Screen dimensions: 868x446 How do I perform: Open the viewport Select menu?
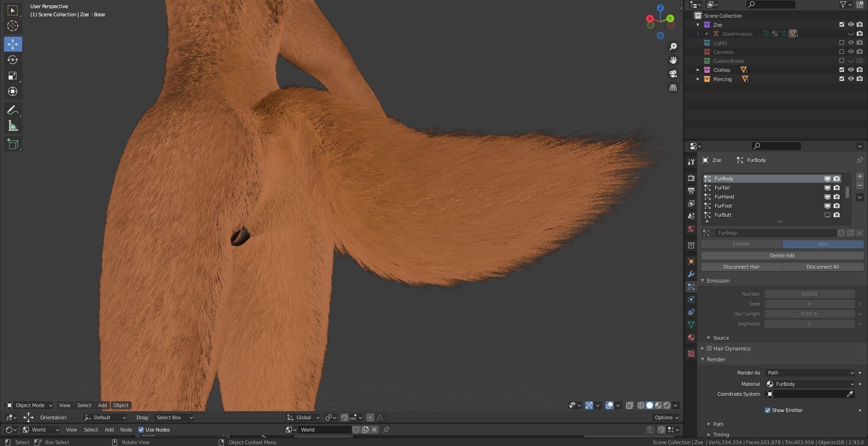tap(84, 405)
